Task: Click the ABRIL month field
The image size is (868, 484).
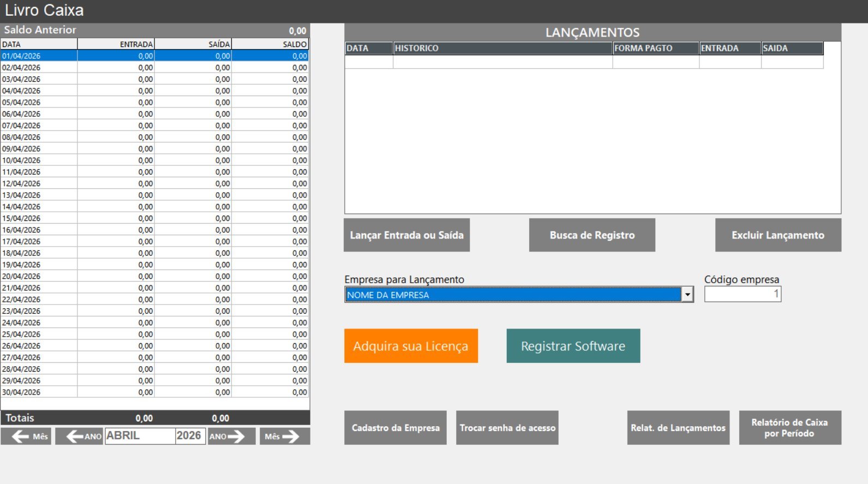Action: pos(140,436)
